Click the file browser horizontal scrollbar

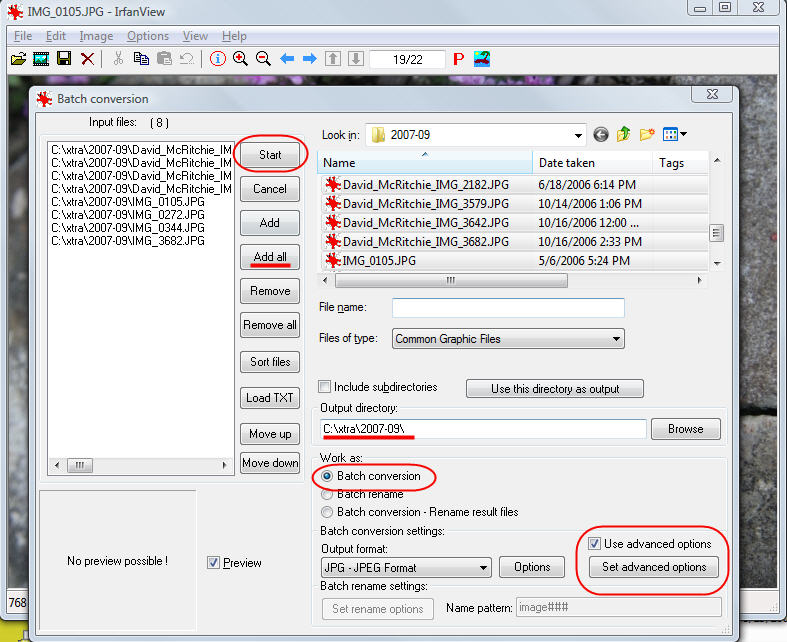[451, 280]
